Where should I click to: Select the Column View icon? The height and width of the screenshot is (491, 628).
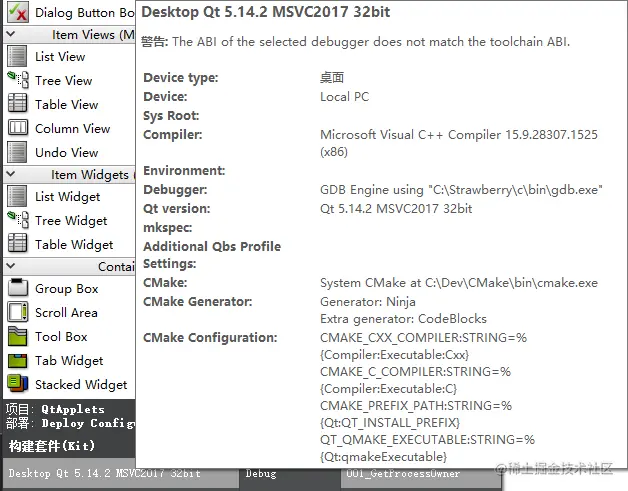pyautogui.click(x=18, y=128)
